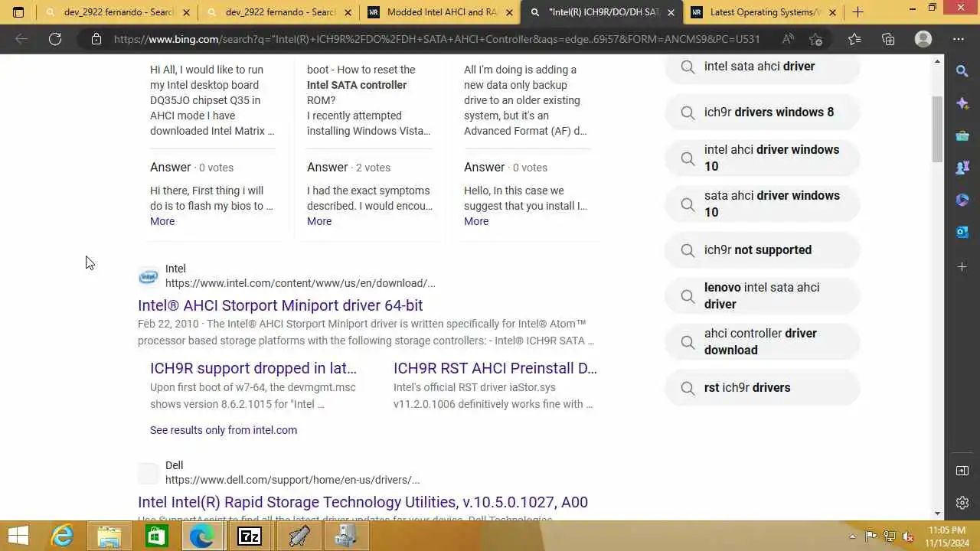This screenshot has height=551, width=980.
Task: Close the Latest Operating Systems tab
Action: point(832,12)
